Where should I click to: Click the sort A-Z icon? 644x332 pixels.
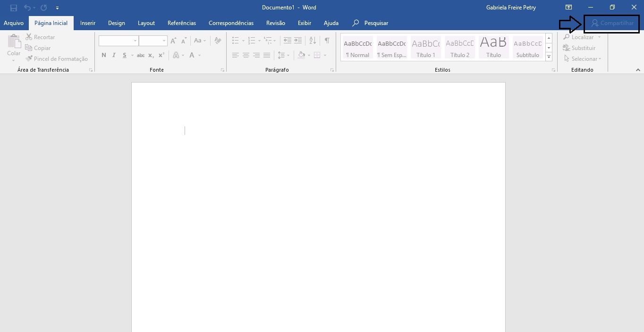[x=313, y=41]
